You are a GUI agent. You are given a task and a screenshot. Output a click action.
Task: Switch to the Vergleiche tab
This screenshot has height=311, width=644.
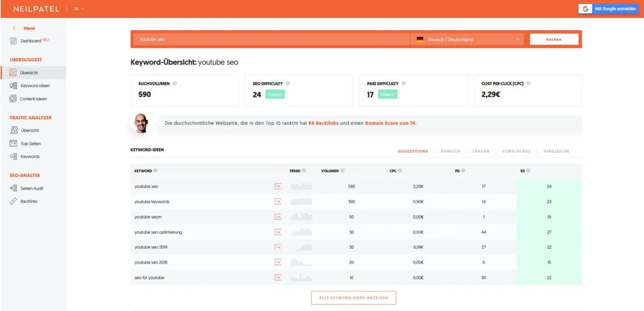(x=556, y=151)
